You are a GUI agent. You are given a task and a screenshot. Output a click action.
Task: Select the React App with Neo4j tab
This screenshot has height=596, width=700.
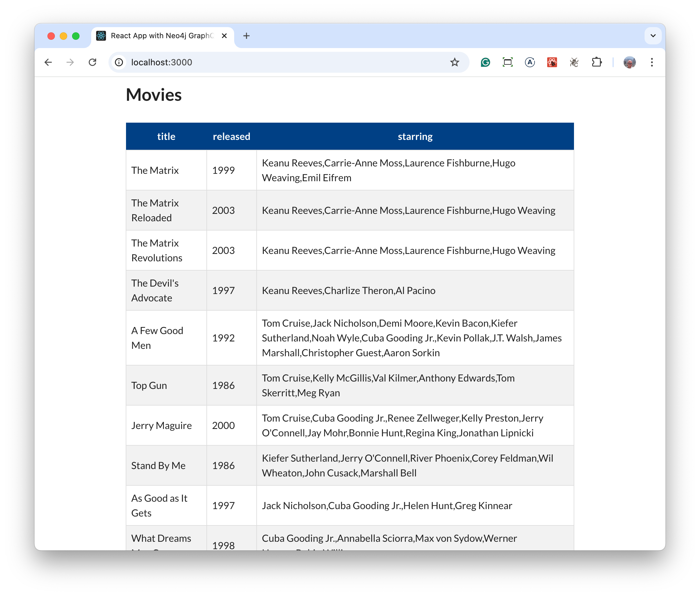coord(162,36)
